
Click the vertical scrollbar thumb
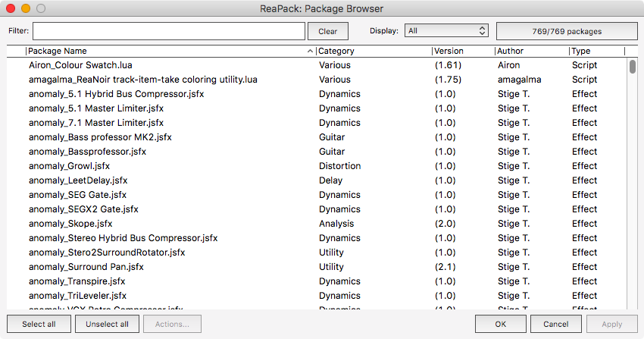tap(633, 67)
